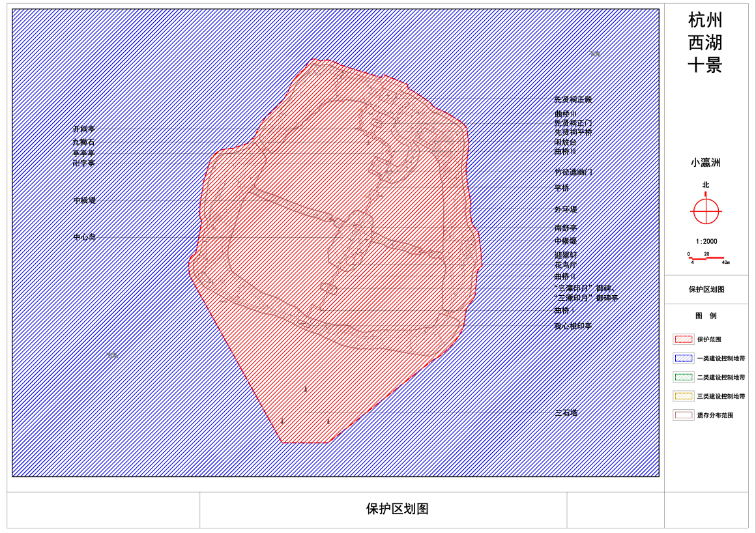Click the 北 label above the compass

click(x=706, y=184)
